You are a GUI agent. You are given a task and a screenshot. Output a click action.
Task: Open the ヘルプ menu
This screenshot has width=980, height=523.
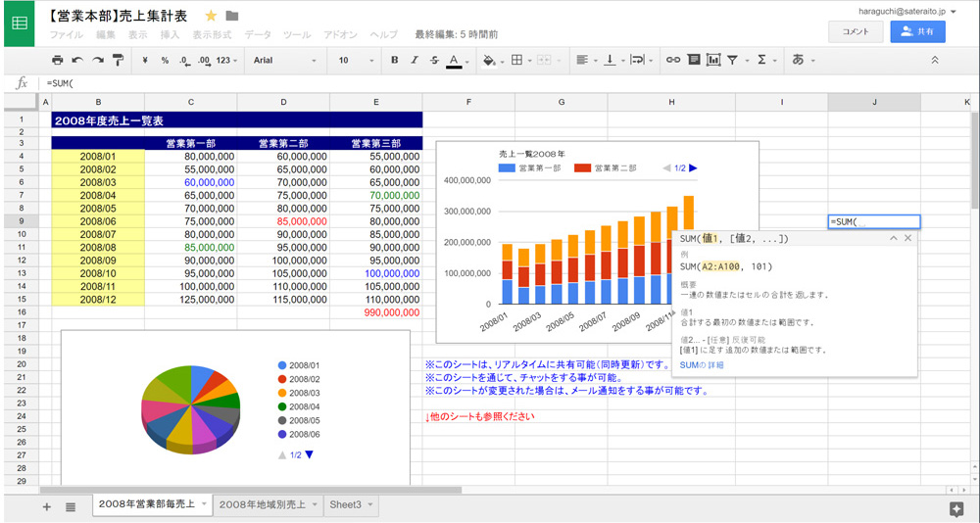(x=384, y=35)
